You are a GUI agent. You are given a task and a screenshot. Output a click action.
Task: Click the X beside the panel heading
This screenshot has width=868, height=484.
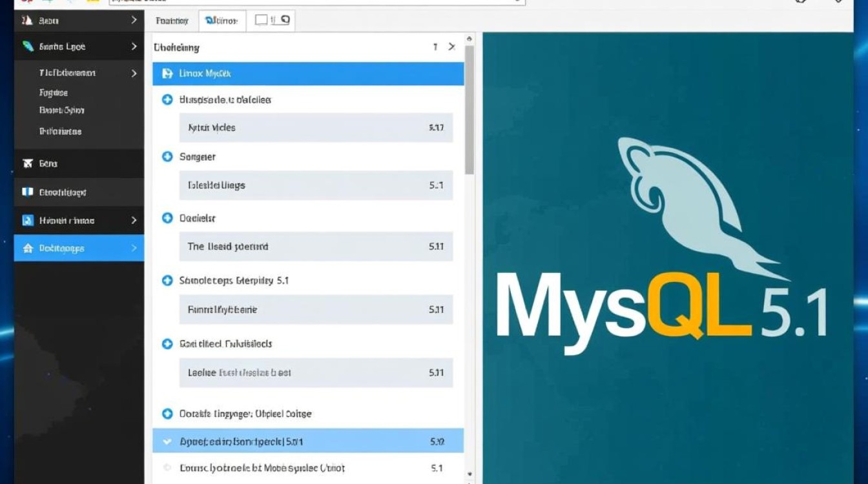(x=451, y=46)
